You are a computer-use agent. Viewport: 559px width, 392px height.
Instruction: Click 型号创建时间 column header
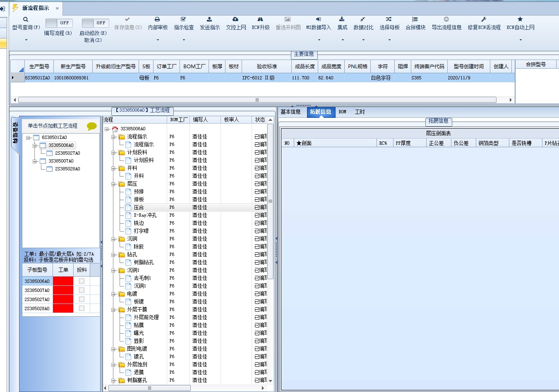pos(468,67)
